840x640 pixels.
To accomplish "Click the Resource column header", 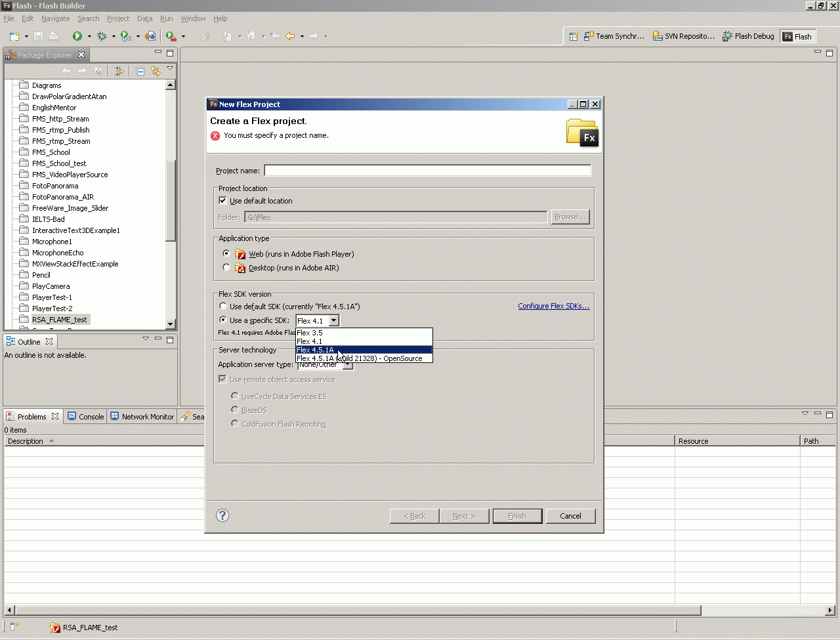I will click(738, 441).
